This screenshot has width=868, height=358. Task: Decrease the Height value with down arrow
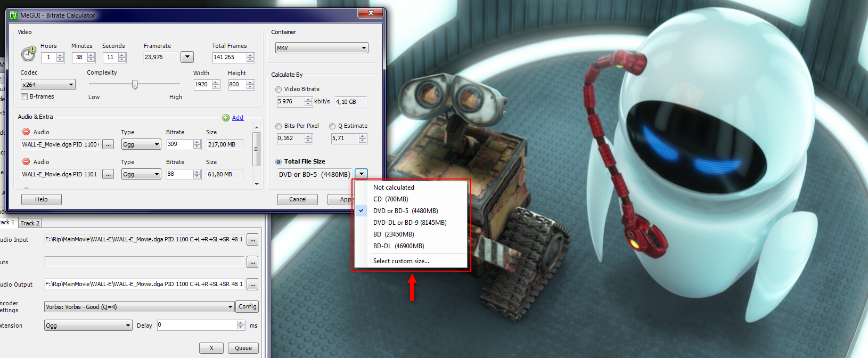coord(250,87)
